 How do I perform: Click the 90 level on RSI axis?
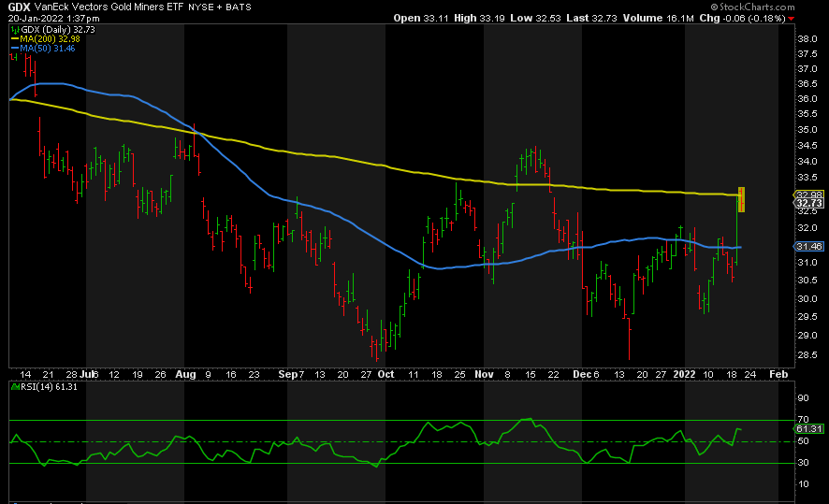803,397
